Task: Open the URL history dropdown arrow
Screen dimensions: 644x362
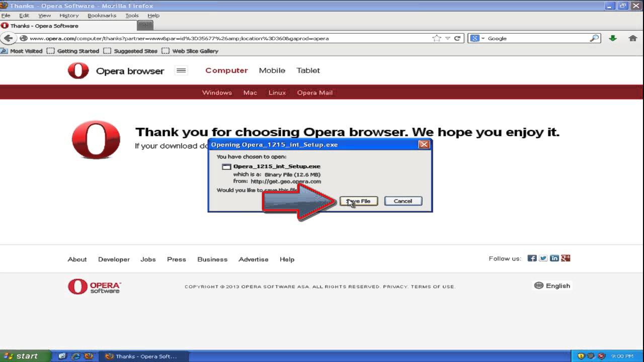Action: pyautogui.click(x=447, y=38)
